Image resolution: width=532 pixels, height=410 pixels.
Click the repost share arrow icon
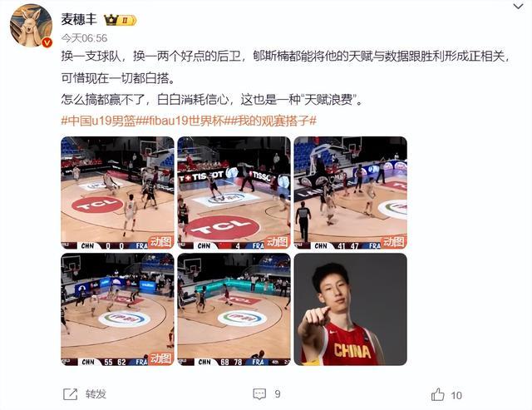pos(70,394)
